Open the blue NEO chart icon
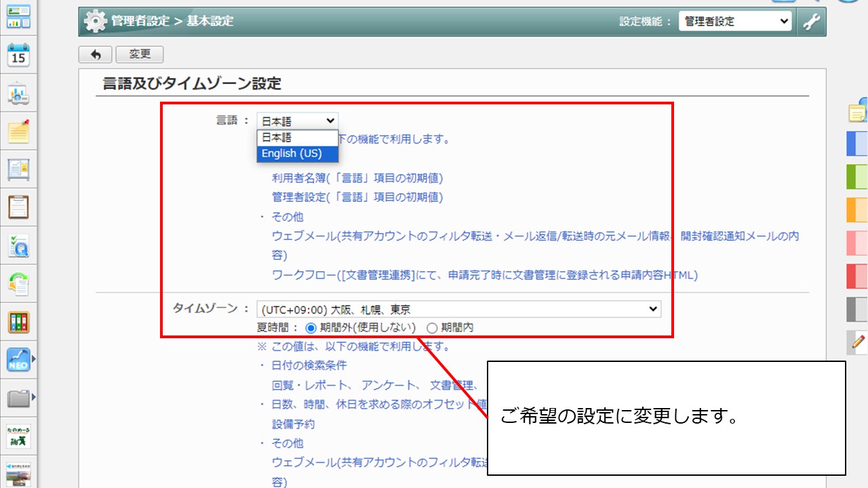The image size is (868, 488). coord(19,359)
